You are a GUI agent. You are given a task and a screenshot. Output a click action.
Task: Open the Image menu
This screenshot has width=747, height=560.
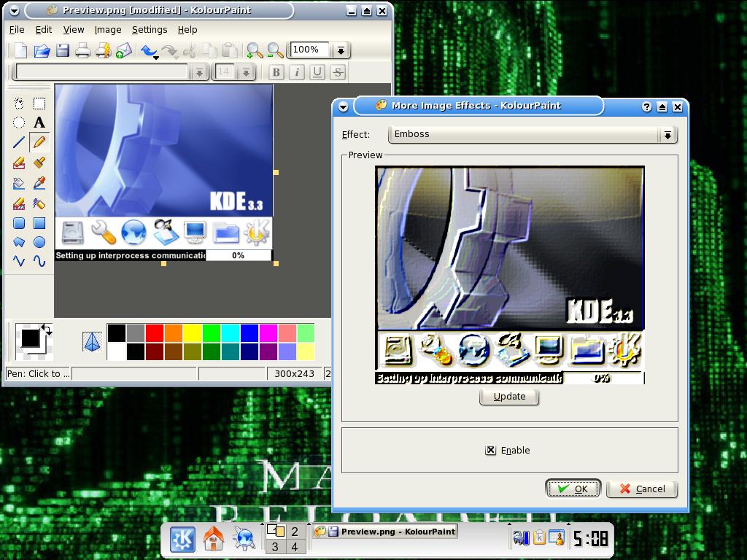pyautogui.click(x=108, y=29)
